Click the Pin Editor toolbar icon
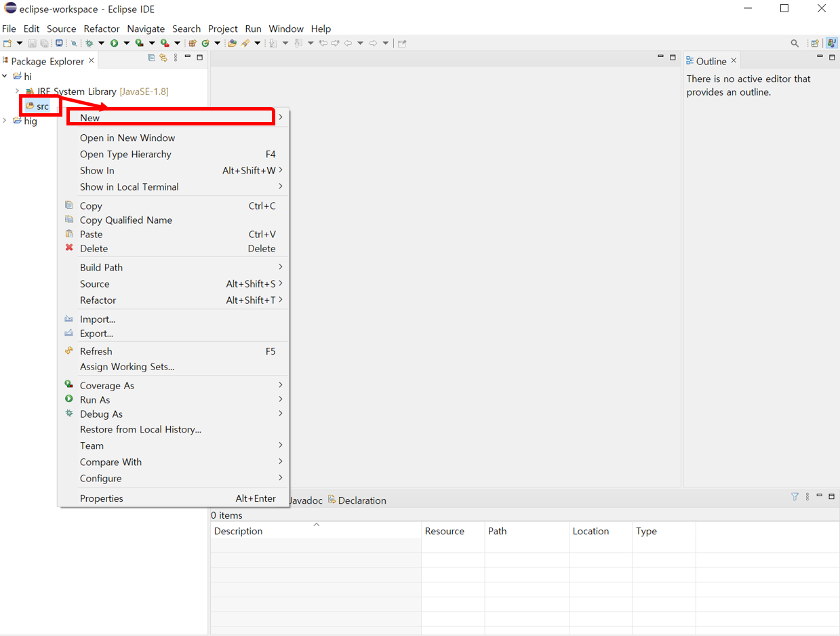This screenshot has height=636, width=840. click(x=402, y=43)
